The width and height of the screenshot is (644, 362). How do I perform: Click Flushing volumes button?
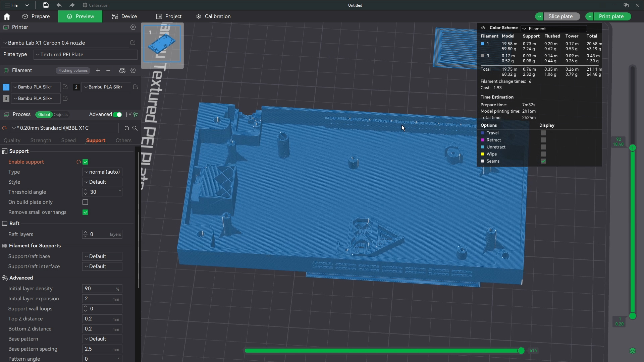click(x=73, y=70)
